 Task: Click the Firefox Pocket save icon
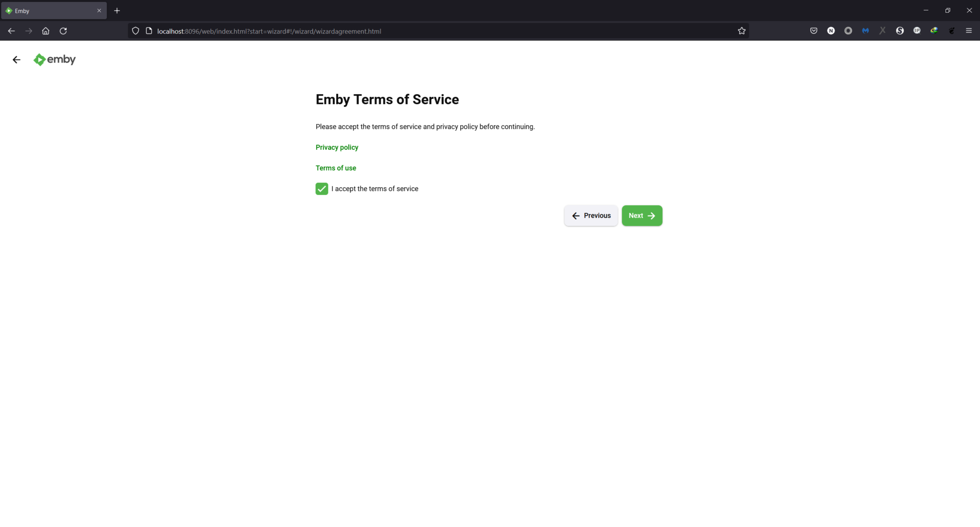tap(814, 31)
